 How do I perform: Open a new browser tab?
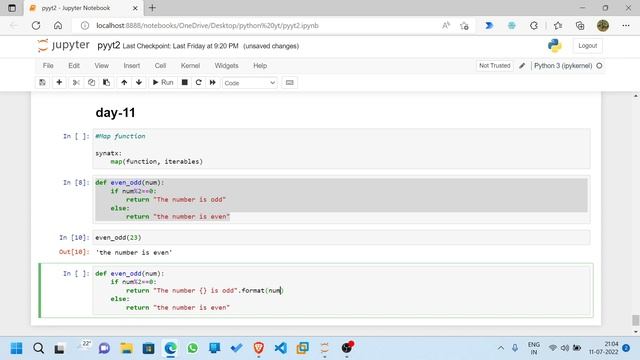pyautogui.click(x=152, y=8)
